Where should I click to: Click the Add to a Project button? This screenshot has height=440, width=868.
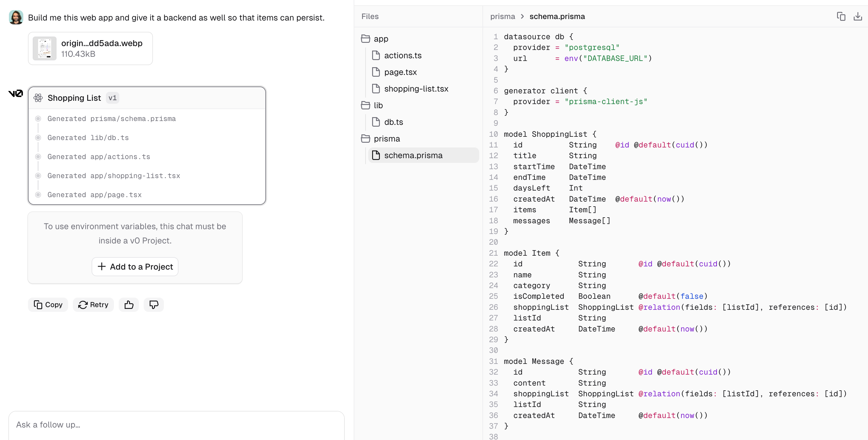[x=135, y=266]
